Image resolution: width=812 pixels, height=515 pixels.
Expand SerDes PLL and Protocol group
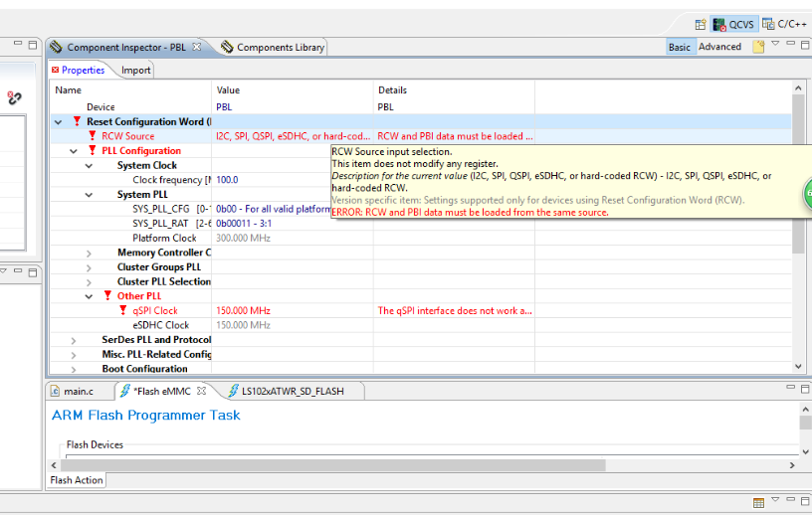(74, 341)
